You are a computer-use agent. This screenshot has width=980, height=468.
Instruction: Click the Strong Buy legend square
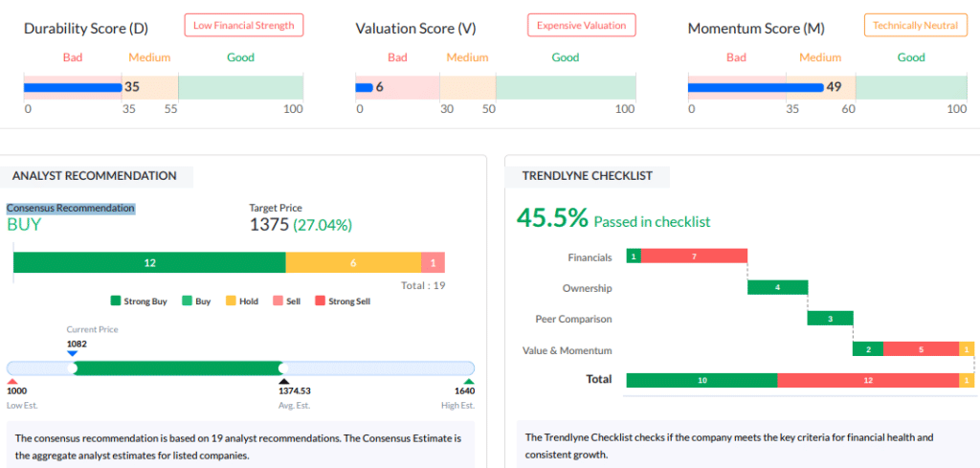[x=116, y=301]
